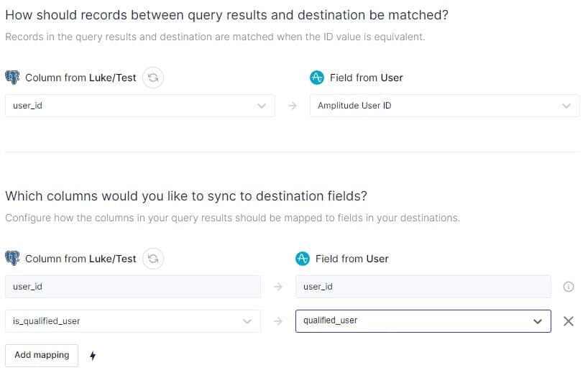
Task: Click locked user_id source column field
Action: click(132, 287)
